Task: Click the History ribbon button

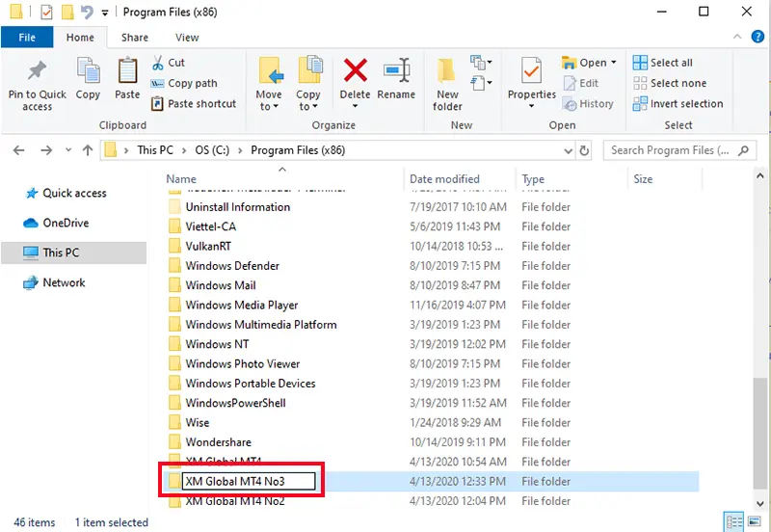Action: 588,104
